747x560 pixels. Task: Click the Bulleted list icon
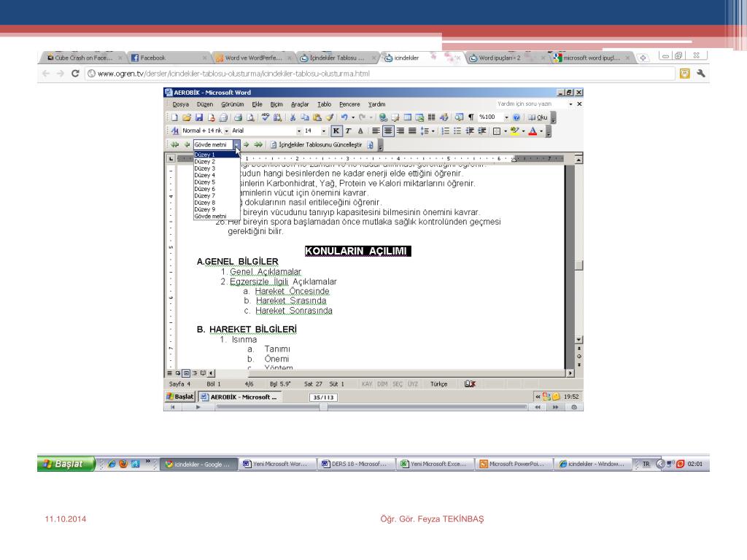click(457, 131)
